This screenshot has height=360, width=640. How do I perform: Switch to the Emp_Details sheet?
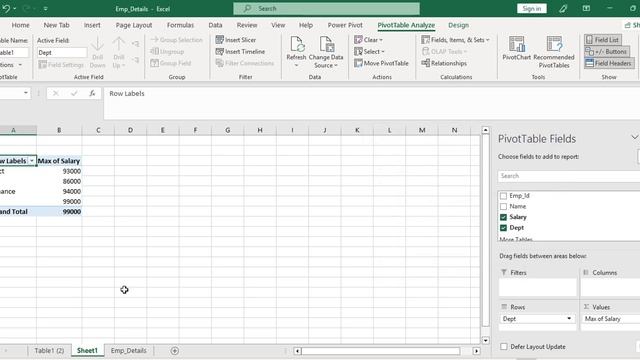click(x=129, y=351)
